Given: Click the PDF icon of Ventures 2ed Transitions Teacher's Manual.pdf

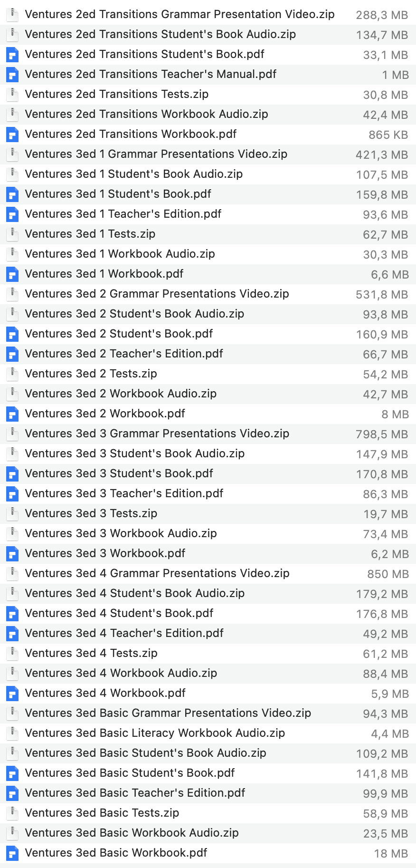Looking at the screenshot, I should [x=12, y=75].
